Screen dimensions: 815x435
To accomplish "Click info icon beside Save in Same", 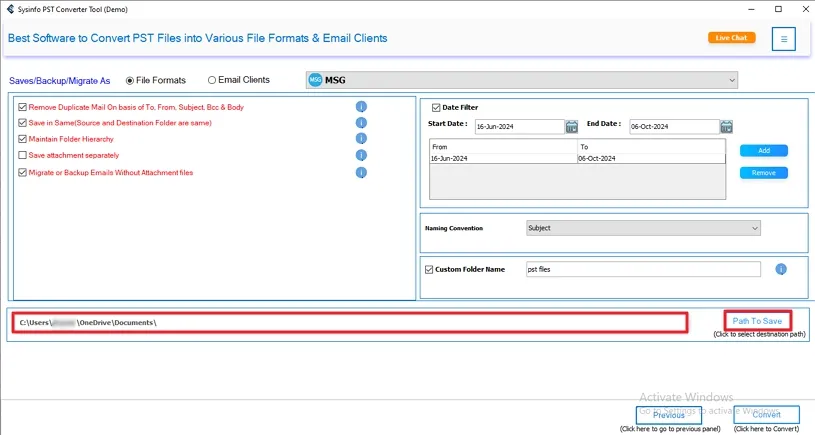I will [361, 123].
